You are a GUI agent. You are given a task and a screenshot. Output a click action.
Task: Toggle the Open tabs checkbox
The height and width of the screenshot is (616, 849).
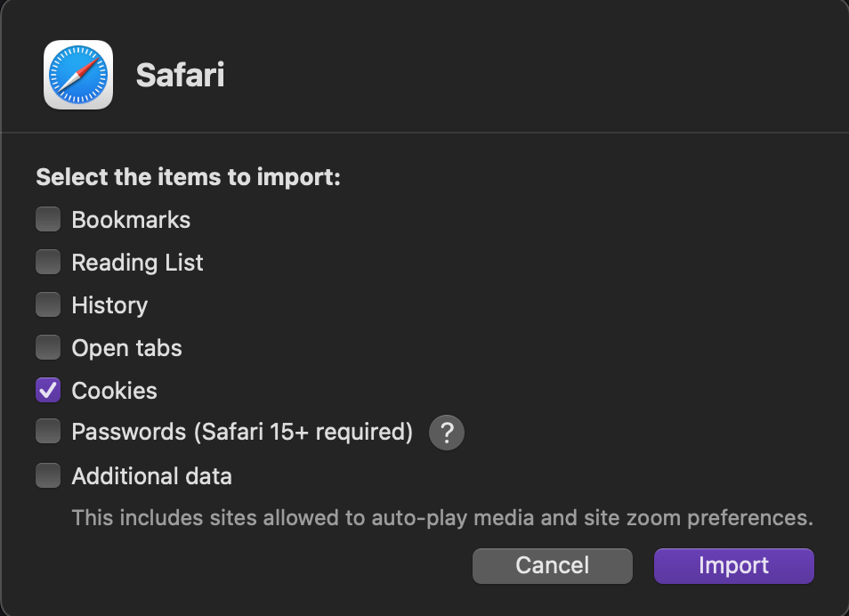(x=48, y=347)
